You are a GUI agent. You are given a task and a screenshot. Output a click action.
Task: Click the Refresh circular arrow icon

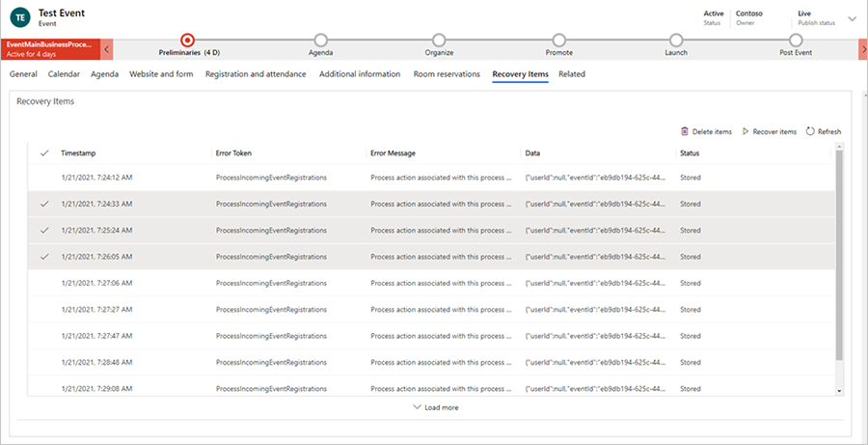point(810,131)
